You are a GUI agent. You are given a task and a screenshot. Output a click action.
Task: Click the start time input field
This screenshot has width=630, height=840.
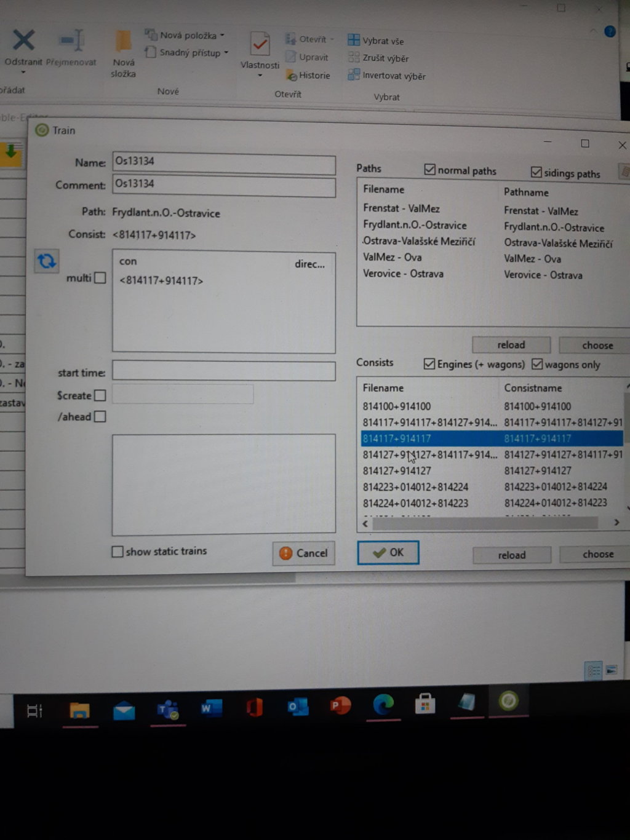(223, 371)
